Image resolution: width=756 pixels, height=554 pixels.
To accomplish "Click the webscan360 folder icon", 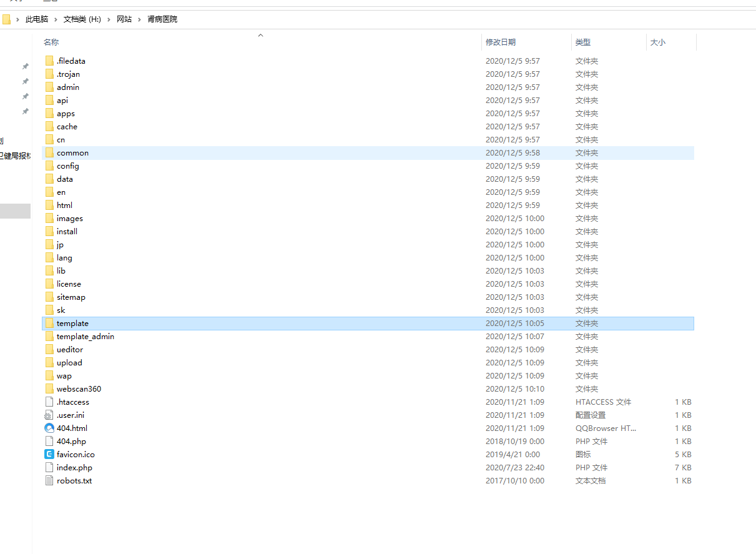I will tap(49, 388).
